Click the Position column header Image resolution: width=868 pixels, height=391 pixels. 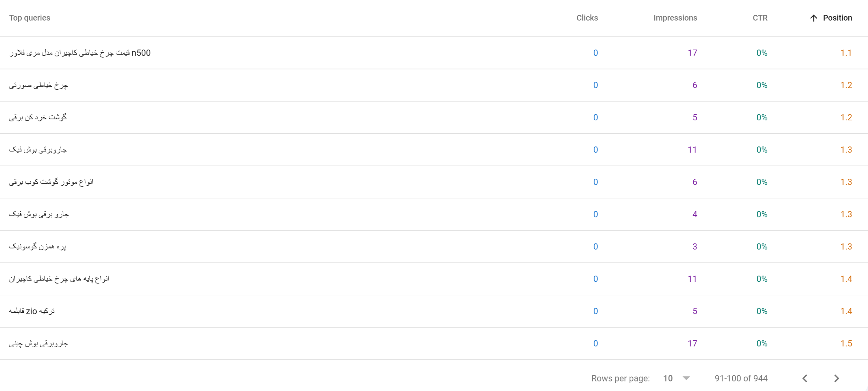pos(837,18)
